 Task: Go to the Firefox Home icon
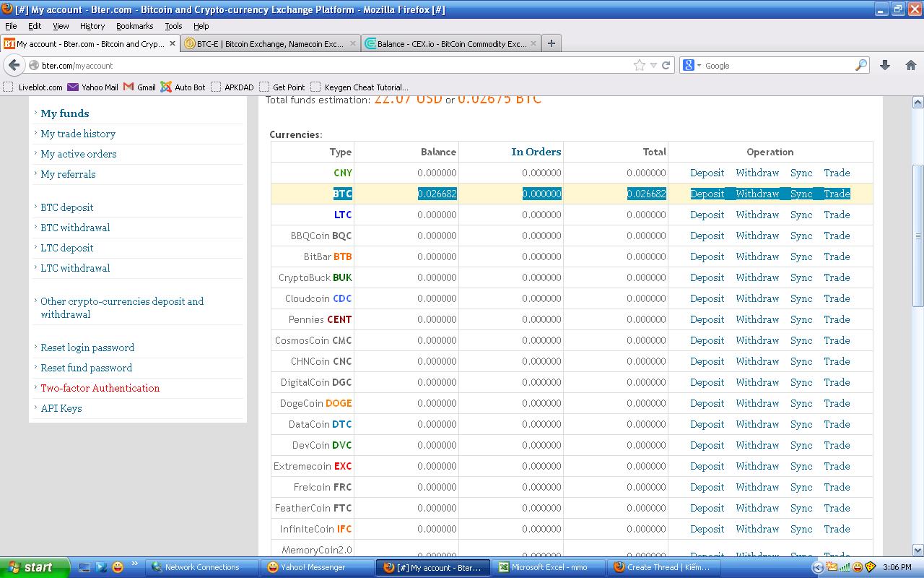(x=910, y=65)
